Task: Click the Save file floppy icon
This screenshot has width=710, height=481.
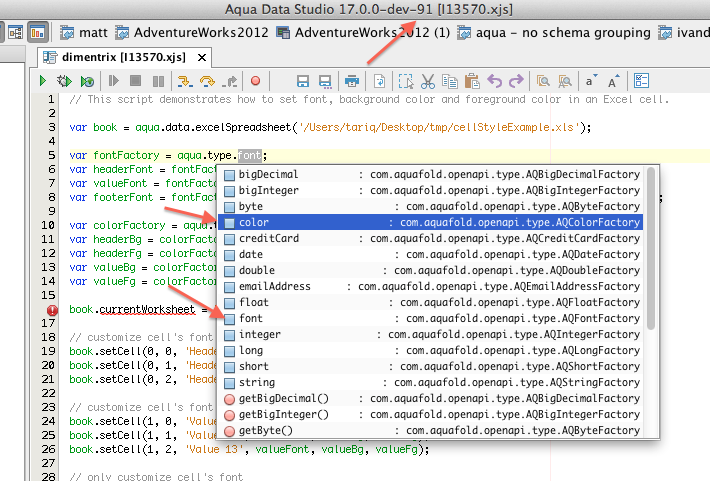Action: click(302, 82)
